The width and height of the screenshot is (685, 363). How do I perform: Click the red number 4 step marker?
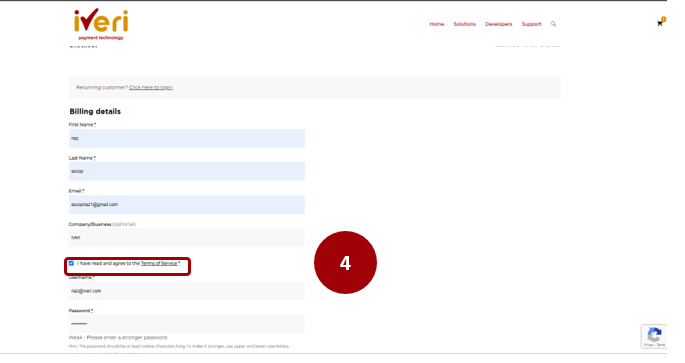pos(345,263)
